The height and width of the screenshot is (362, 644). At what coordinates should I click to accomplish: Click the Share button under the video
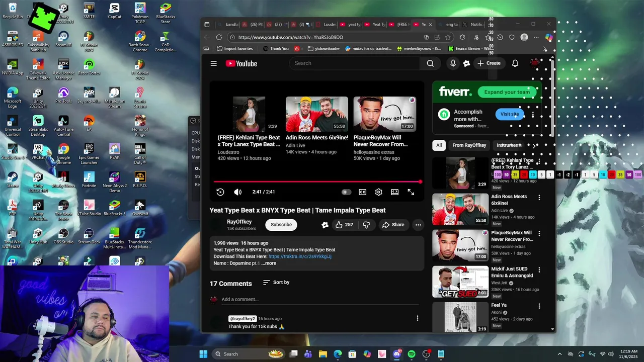click(393, 225)
